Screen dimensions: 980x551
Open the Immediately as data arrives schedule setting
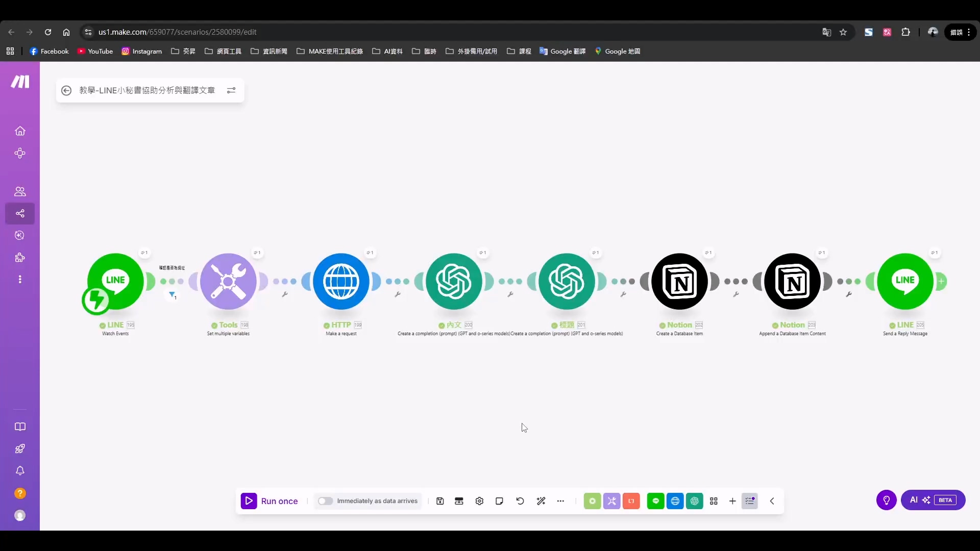point(377,501)
